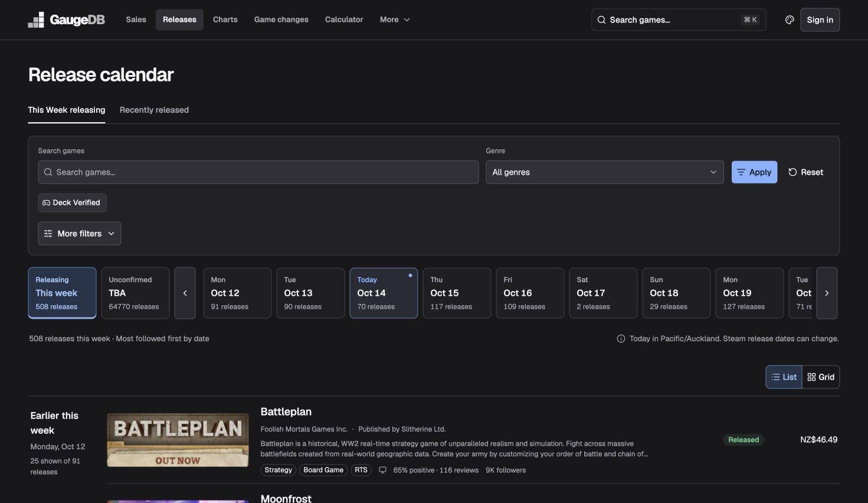The width and height of the screenshot is (868, 503).
Task: Go back to earlier dates with the left chevron
Action: (x=185, y=293)
